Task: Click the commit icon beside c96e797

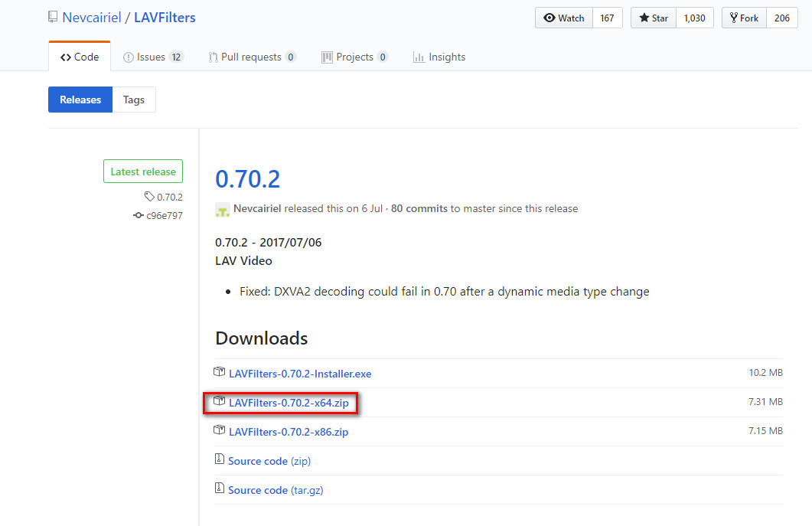Action: click(139, 216)
